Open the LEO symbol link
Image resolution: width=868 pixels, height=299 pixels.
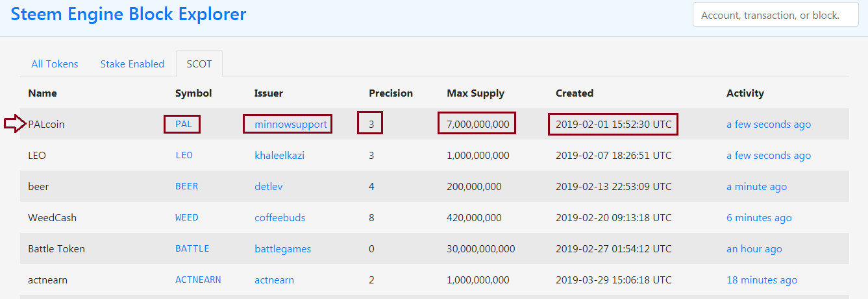pyautogui.click(x=184, y=156)
